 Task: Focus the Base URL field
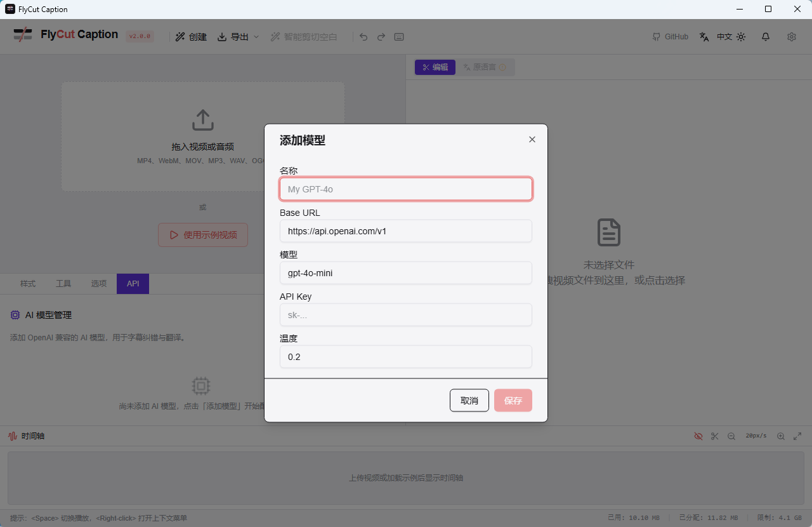pyautogui.click(x=406, y=231)
